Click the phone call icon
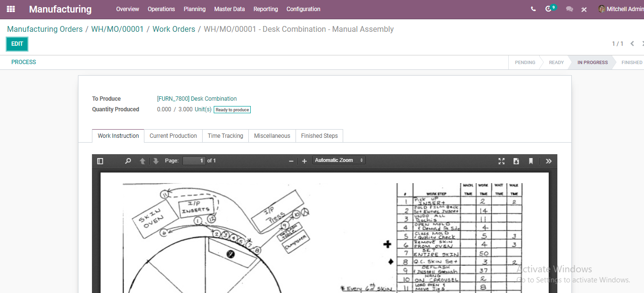Image resolution: width=644 pixels, height=293 pixels. (x=533, y=9)
